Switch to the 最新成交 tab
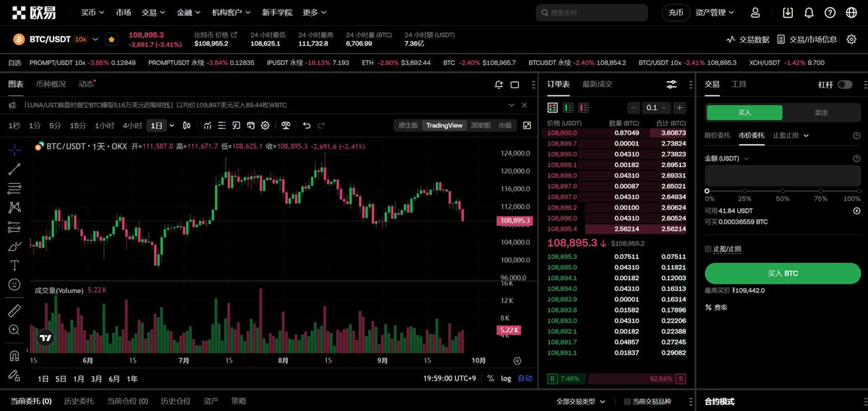 [597, 84]
